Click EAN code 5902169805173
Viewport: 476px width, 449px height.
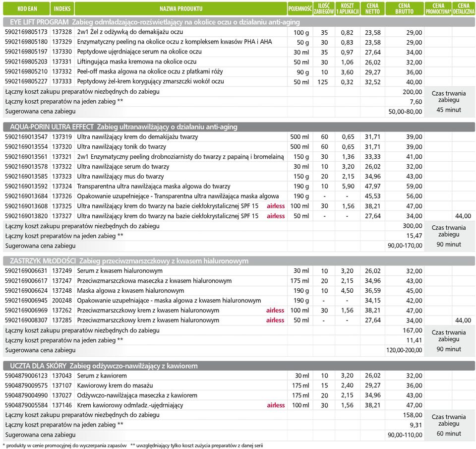coord(26,32)
